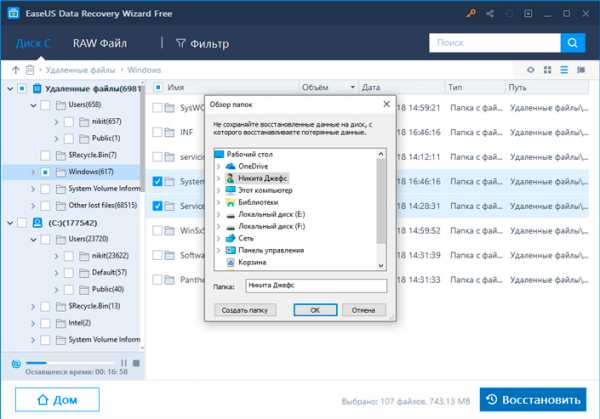Image resolution: width=600 pixels, height=419 pixels.
Task: Sort by the Дата column header
Action: (x=371, y=87)
